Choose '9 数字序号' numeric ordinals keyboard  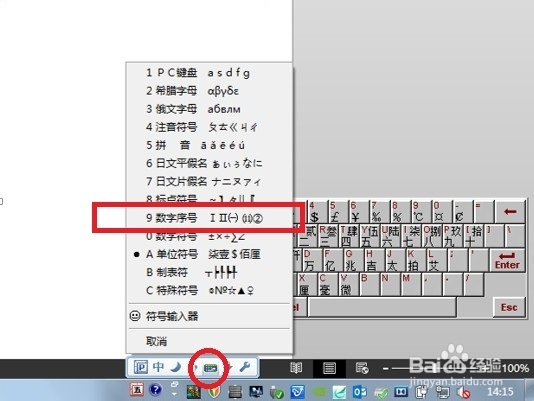(x=209, y=218)
